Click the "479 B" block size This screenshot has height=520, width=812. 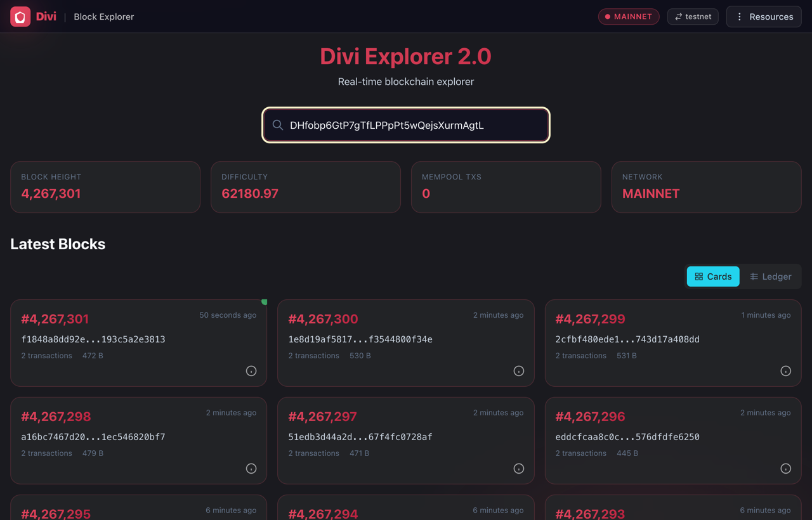tap(93, 453)
